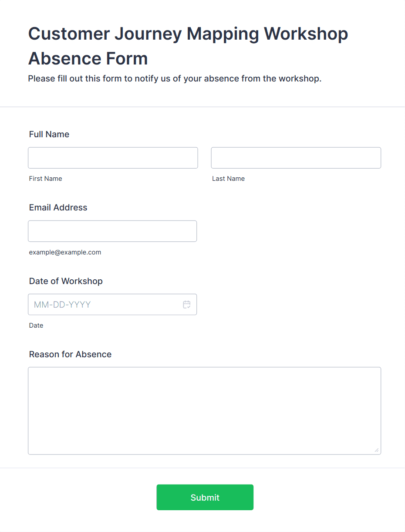Click the Reason for Absence label
This screenshot has height=532, width=405.
tap(70, 354)
